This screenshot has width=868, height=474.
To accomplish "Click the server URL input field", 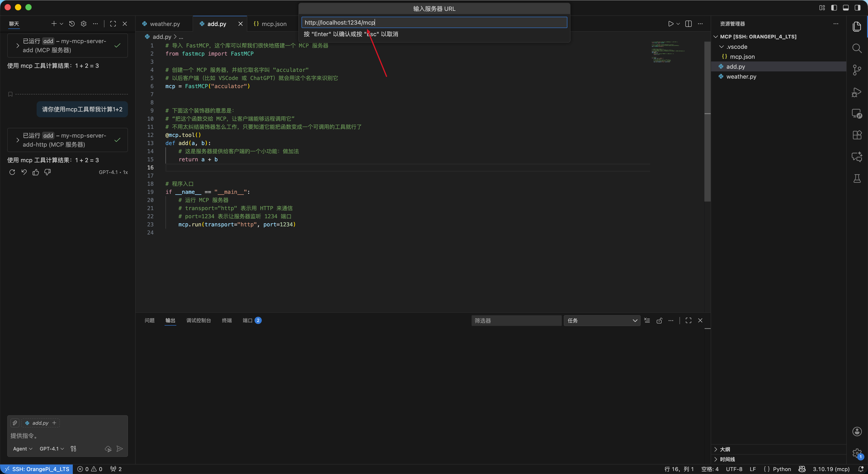I will pyautogui.click(x=434, y=23).
